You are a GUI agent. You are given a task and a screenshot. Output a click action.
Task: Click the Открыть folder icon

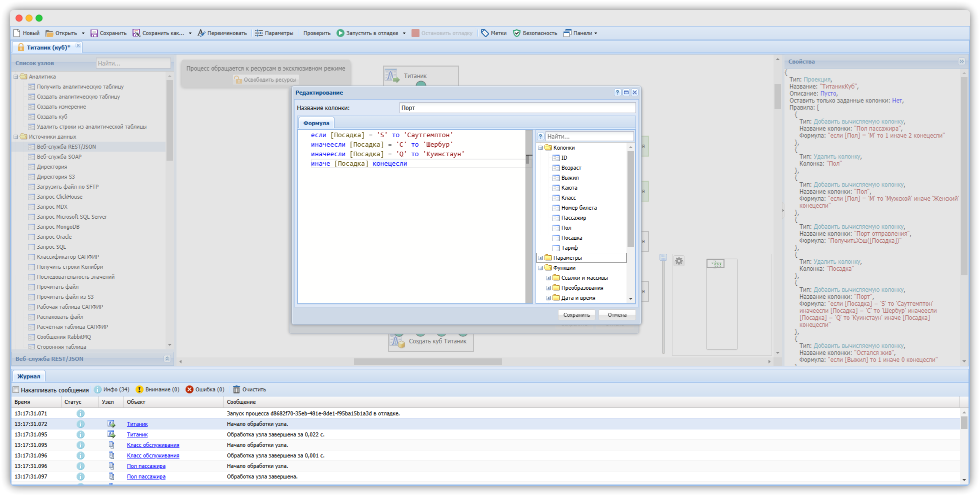coord(49,33)
